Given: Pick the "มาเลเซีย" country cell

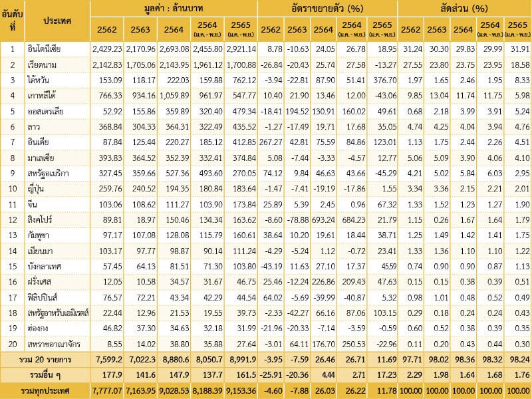Looking at the screenshot, I should pyautogui.click(x=41, y=158).
